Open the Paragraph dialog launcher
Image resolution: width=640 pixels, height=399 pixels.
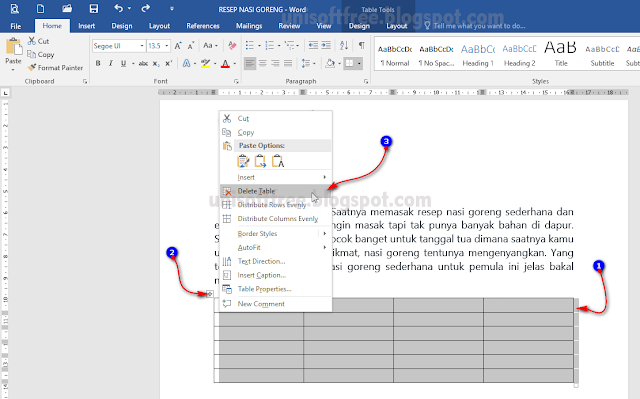pyautogui.click(x=366, y=81)
